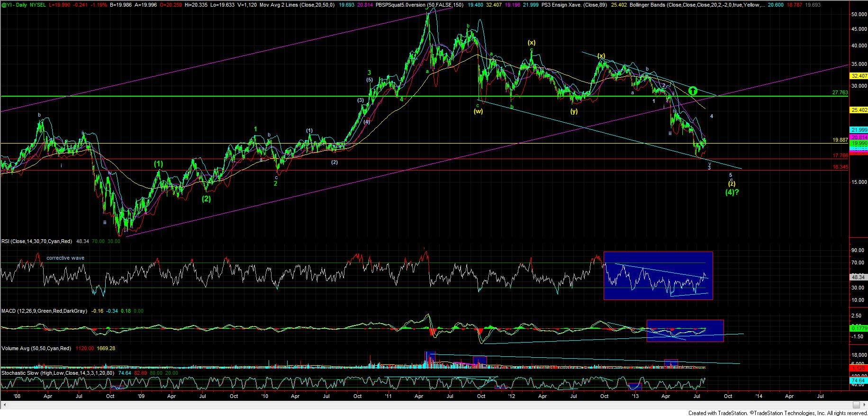Click the green 27.763 price level label
The width and height of the screenshot is (868, 416).
tap(840, 93)
